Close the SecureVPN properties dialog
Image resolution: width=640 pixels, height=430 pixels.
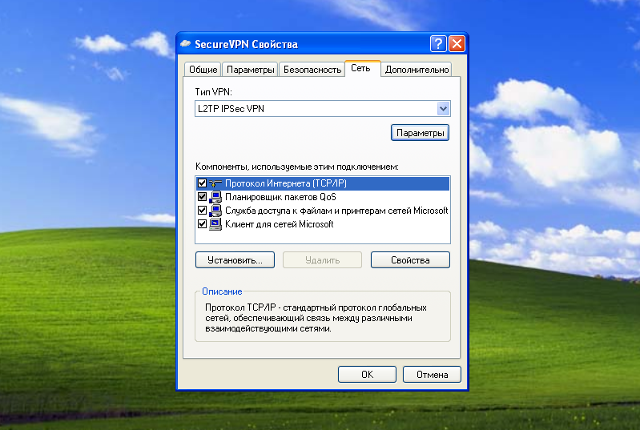click(x=457, y=44)
